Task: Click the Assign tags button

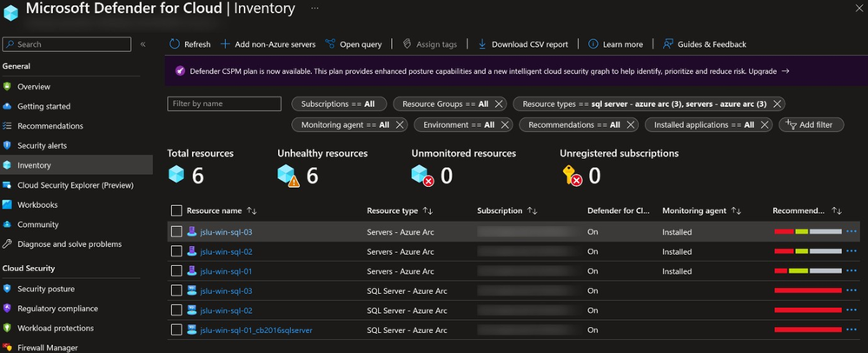Action: (x=429, y=43)
